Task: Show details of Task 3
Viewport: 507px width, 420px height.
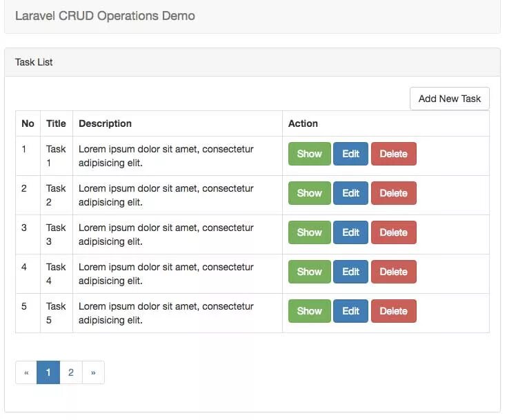Action: click(x=310, y=232)
